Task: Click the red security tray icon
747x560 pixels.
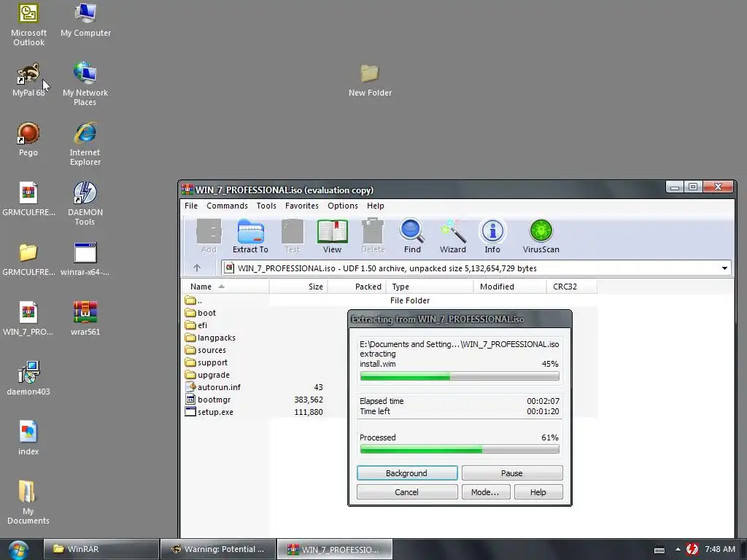Action: click(x=692, y=549)
